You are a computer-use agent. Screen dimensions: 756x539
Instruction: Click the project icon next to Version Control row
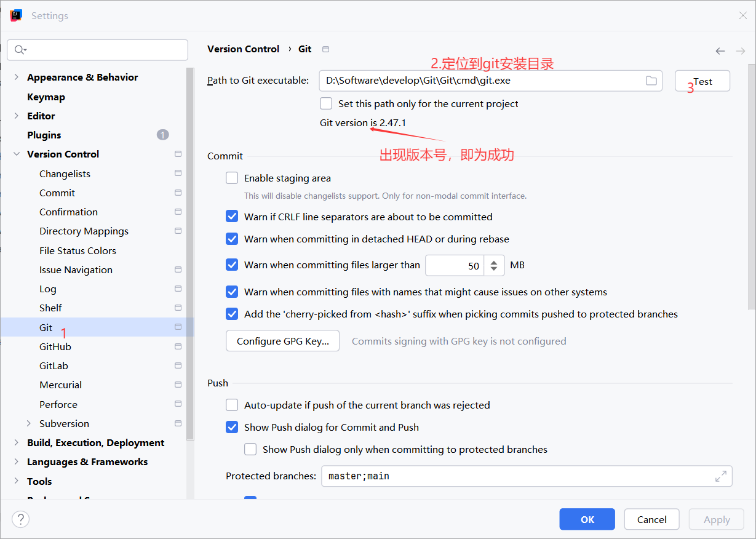pyautogui.click(x=178, y=154)
